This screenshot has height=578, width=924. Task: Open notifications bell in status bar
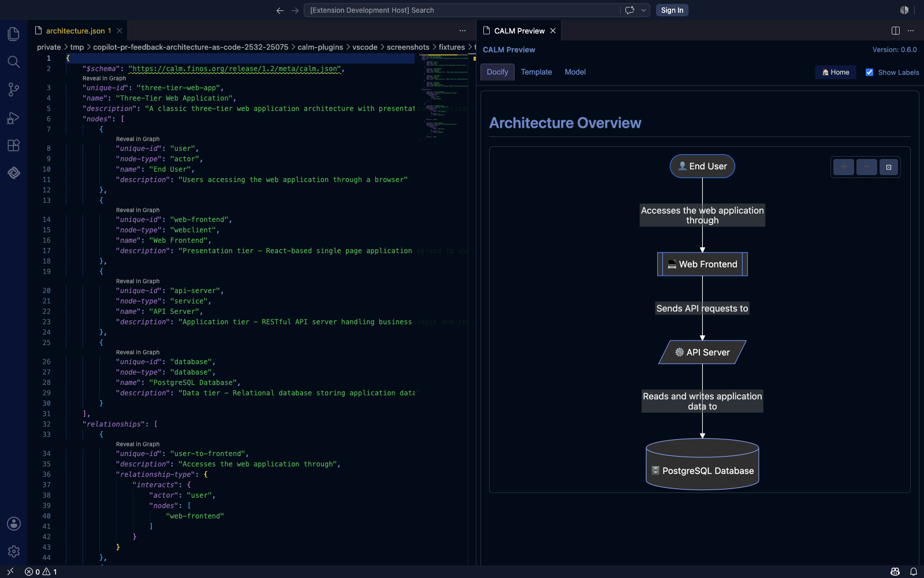914,572
